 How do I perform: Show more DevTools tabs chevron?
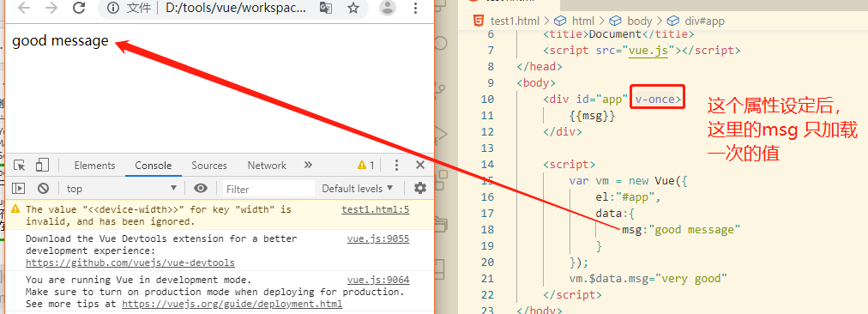coord(308,165)
